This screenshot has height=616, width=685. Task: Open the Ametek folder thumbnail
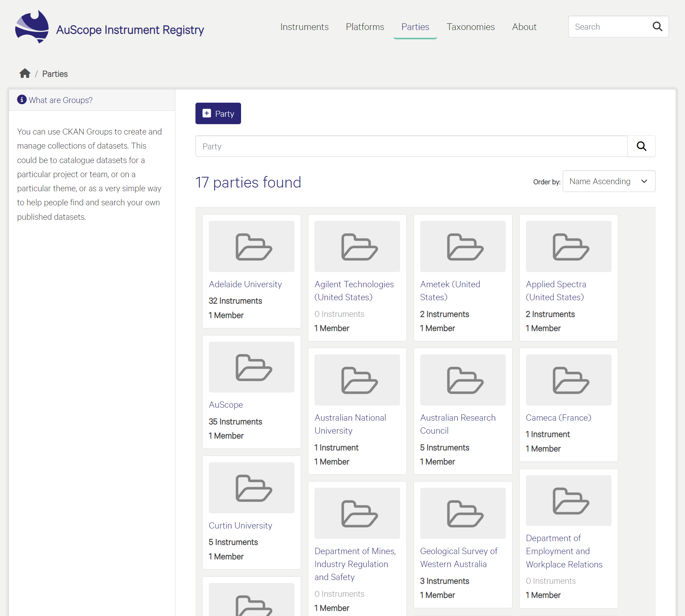[463, 246]
